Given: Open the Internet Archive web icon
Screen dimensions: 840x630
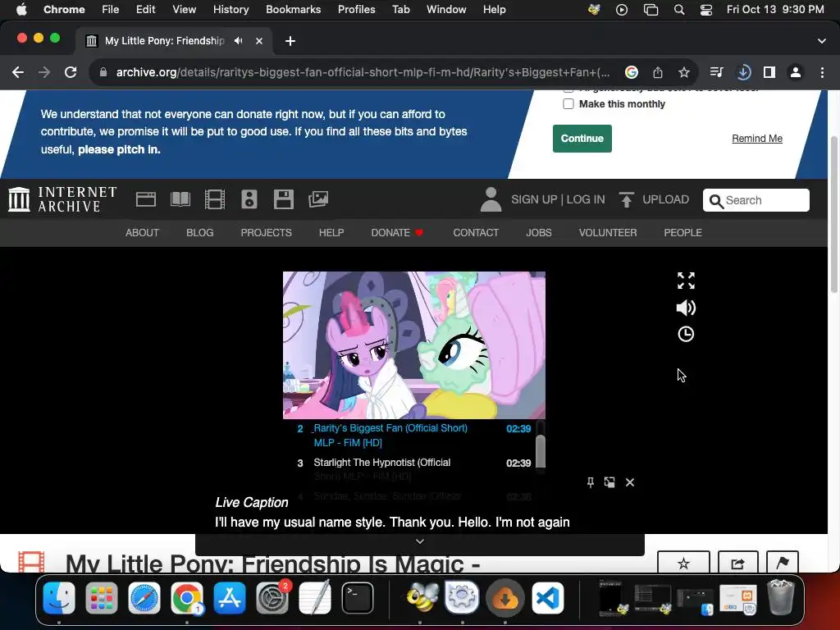Looking at the screenshot, I should (146, 199).
